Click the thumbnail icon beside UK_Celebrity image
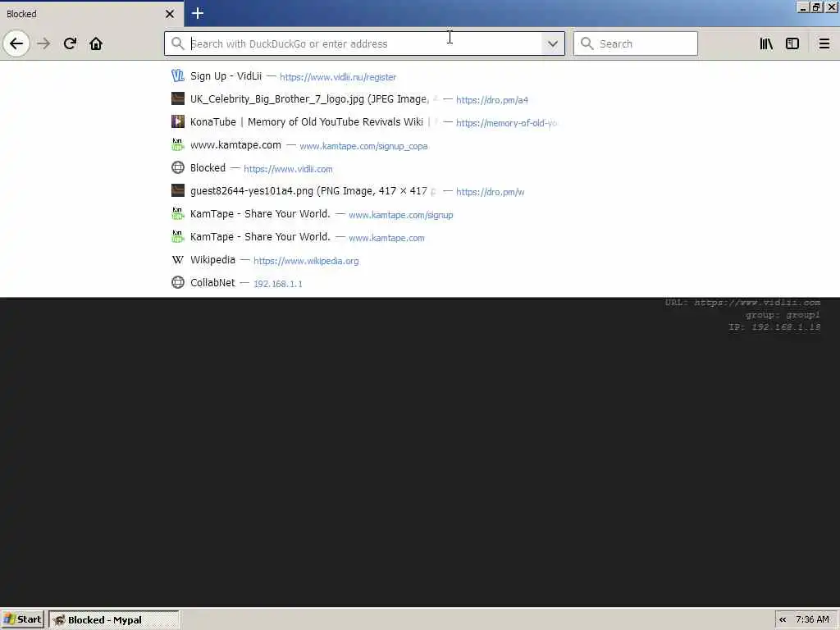The height and width of the screenshot is (630, 840). tap(178, 98)
